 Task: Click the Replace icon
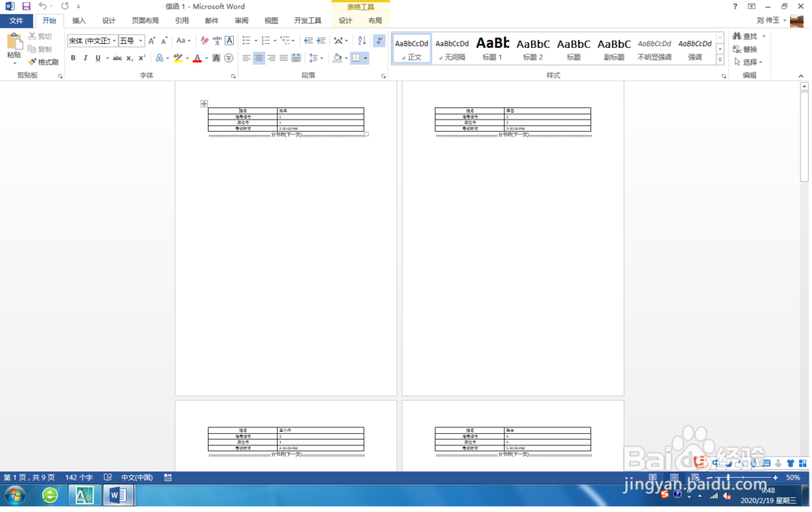[745, 47]
